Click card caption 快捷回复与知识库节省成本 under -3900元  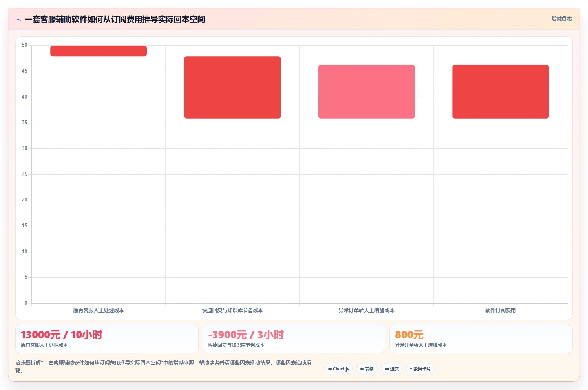[236, 345]
